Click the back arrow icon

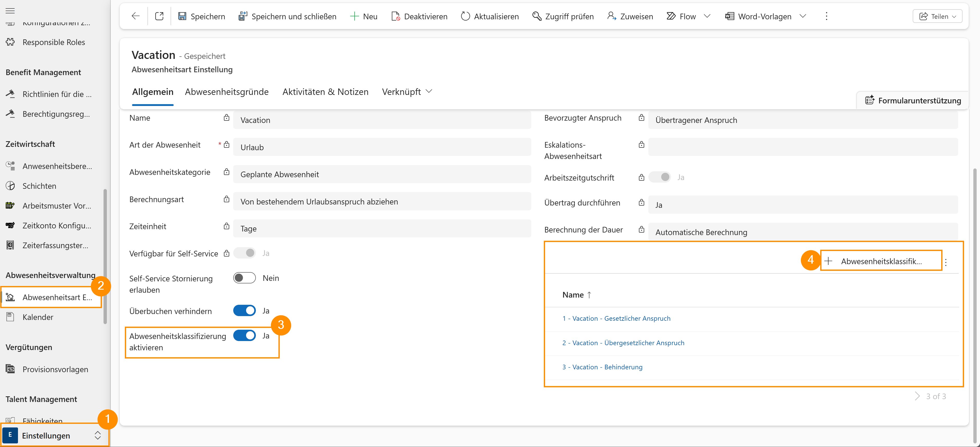pyautogui.click(x=135, y=16)
